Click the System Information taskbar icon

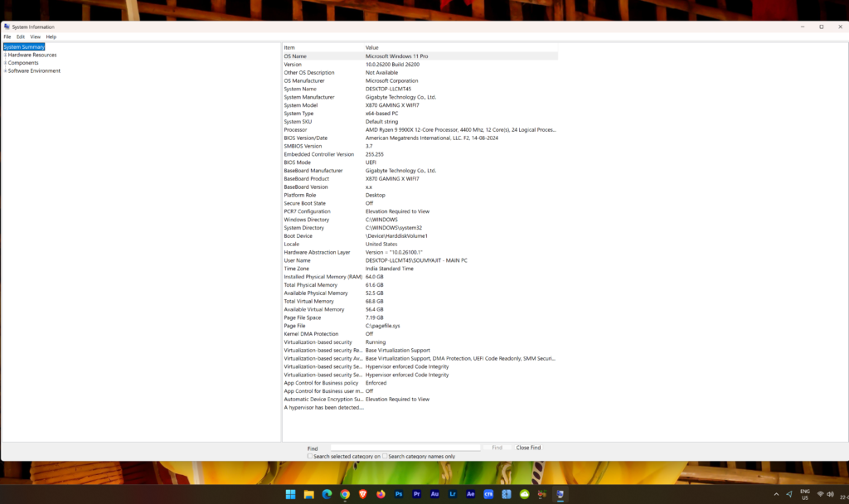tap(560, 494)
